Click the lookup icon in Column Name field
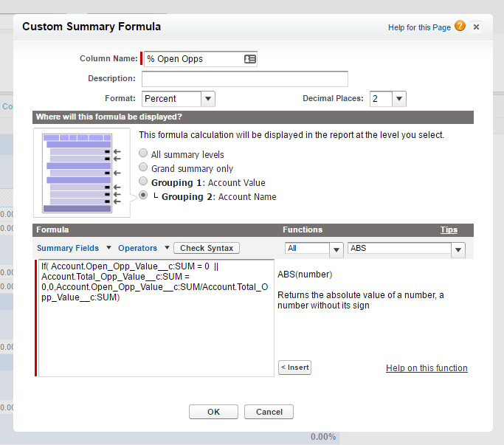Image resolution: width=504 pixels, height=445 pixels. click(249, 59)
